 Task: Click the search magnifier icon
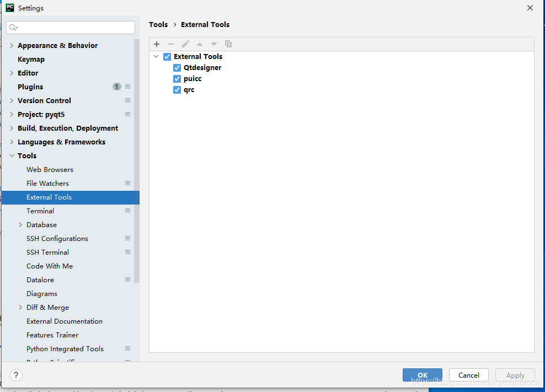click(x=13, y=28)
